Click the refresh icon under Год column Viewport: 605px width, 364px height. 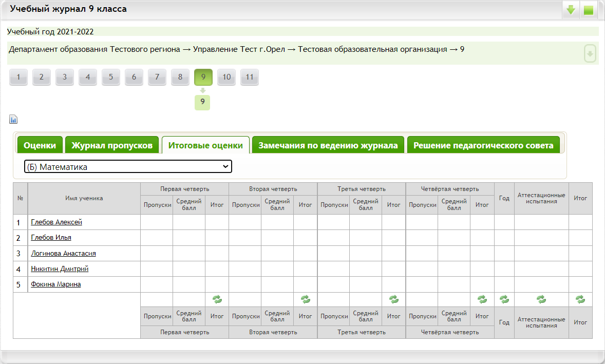click(x=504, y=299)
